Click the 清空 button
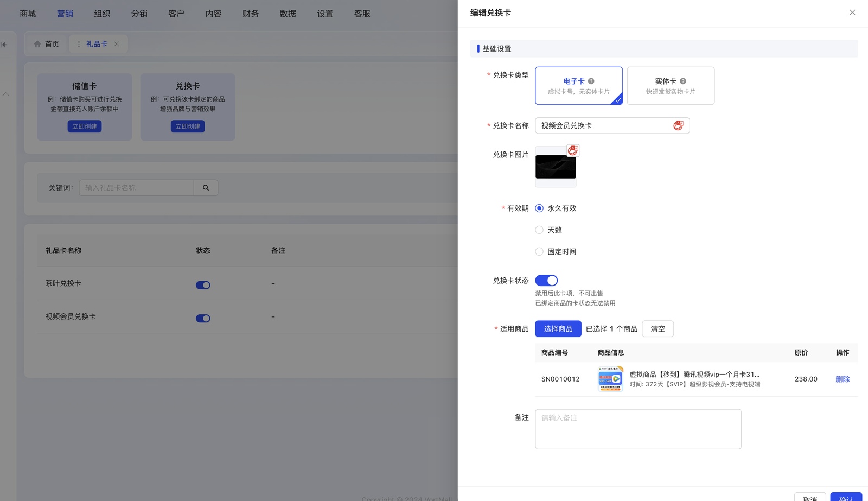 [x=658, y=329]
